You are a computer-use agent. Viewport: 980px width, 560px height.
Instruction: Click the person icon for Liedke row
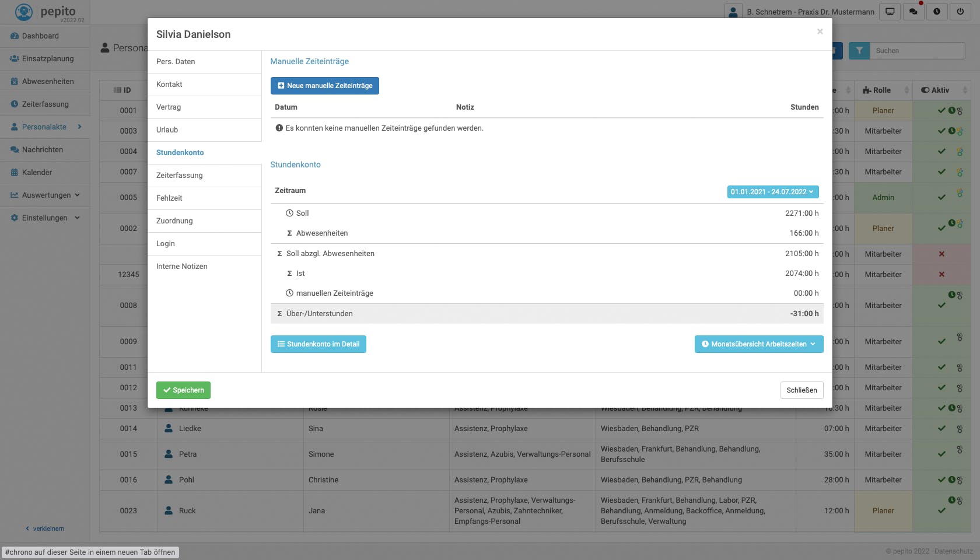coord(169,428)
